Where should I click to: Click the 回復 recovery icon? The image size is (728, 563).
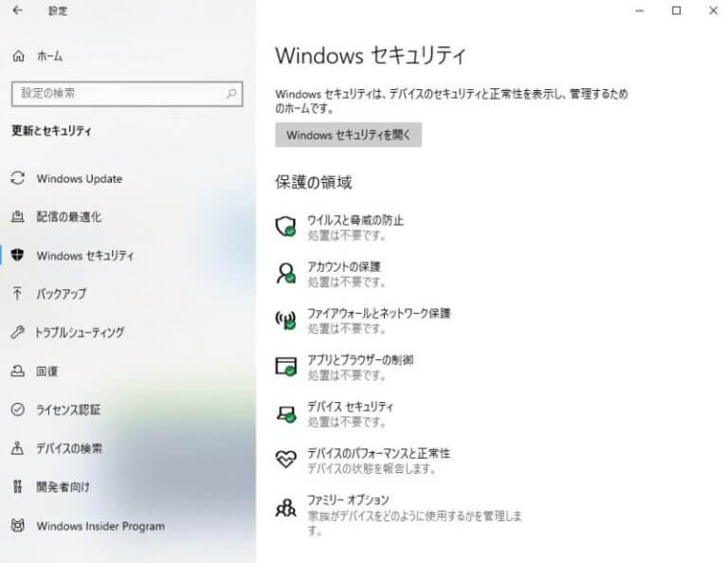18,371
